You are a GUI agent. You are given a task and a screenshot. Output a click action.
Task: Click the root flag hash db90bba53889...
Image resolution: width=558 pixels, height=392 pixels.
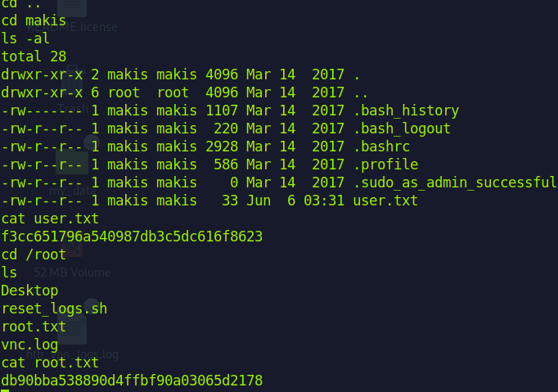(132, 381)
